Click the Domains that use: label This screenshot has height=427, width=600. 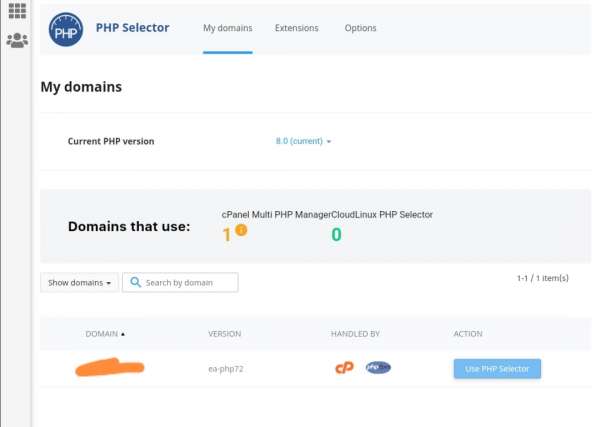129,227
